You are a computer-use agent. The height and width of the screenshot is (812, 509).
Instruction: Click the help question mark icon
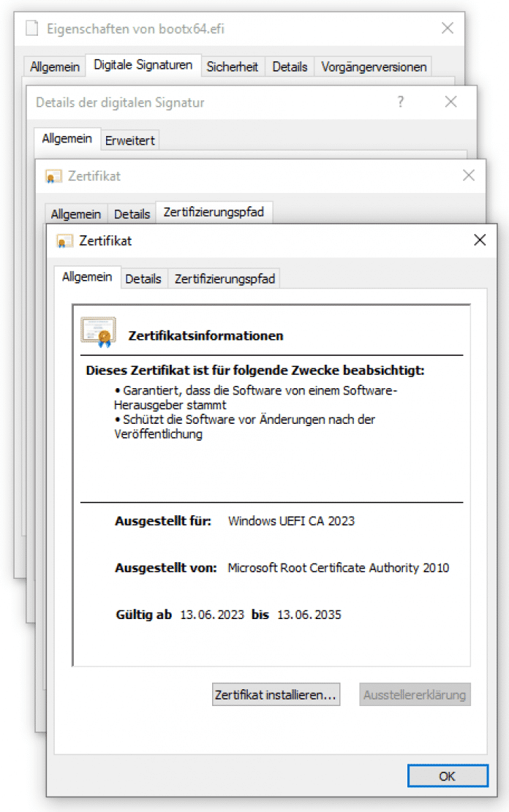[400, 102]
